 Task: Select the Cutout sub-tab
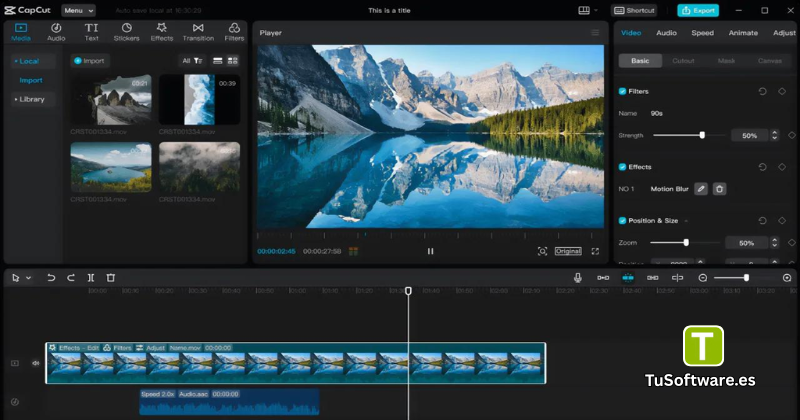(683, 61)
